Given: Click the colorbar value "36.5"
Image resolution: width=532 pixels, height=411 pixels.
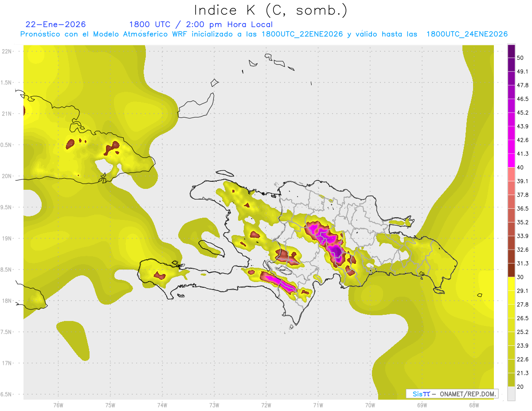Looking at the screenshot, I should click(523, 208).
